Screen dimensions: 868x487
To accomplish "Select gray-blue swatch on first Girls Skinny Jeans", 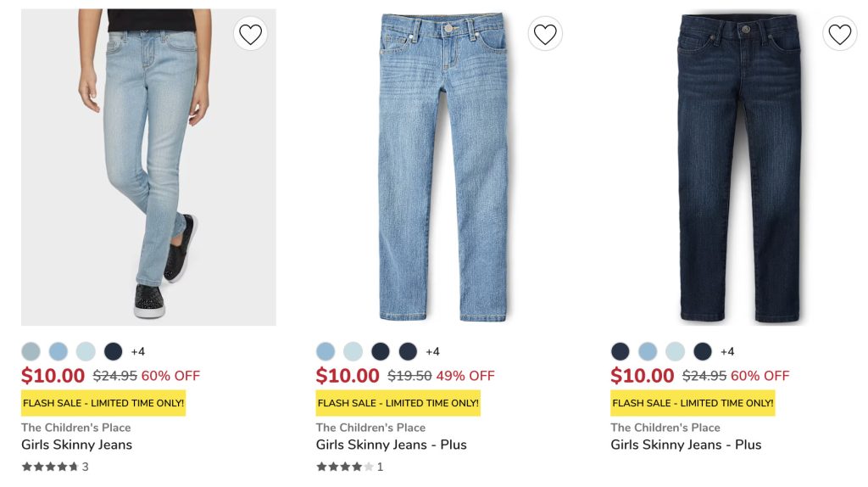I will click(x=31, y=351).
